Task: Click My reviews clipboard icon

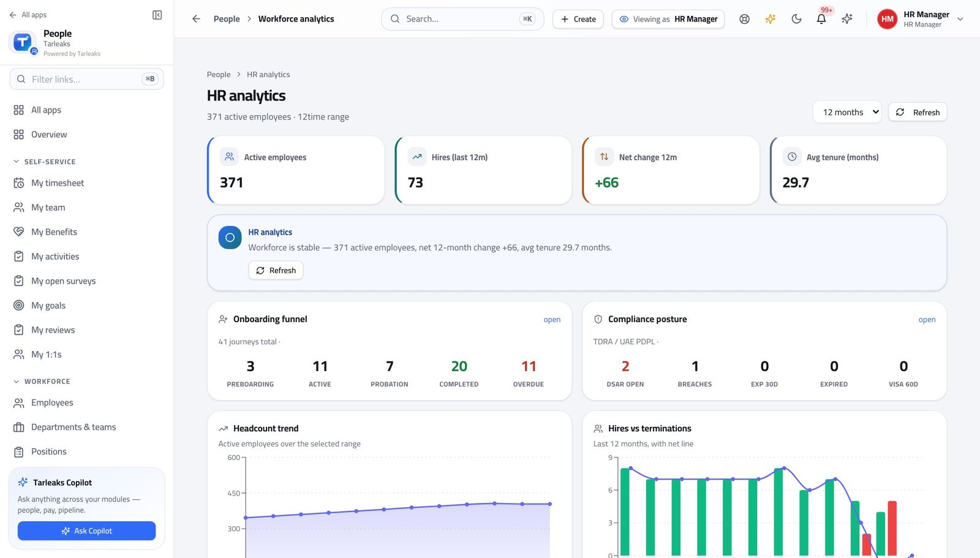Action: pos(19,330)
